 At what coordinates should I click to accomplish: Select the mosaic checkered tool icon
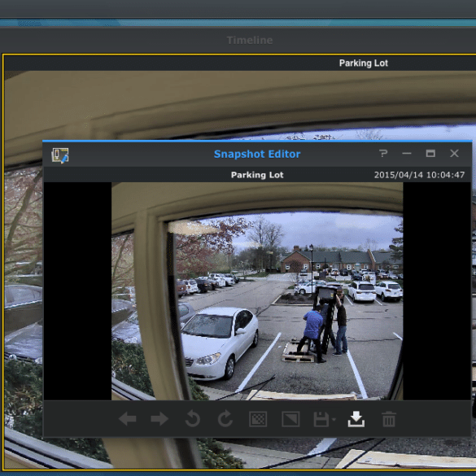click(258, 419)
